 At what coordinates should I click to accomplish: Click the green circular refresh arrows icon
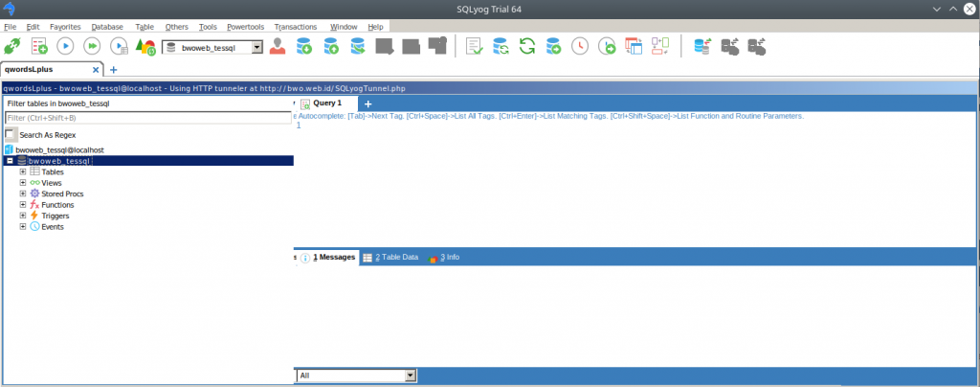526,46
